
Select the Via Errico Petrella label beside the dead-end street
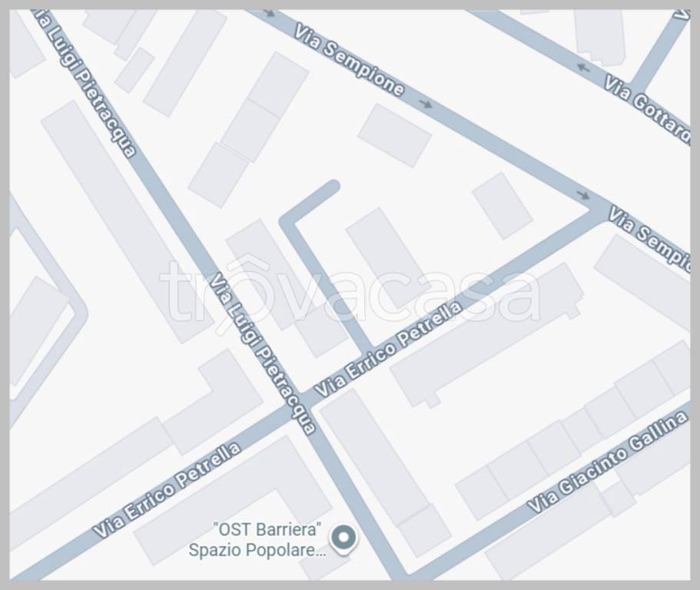[x=388, y=349]
